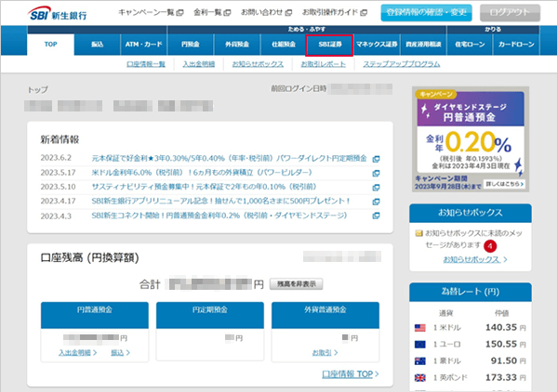This screenshot has width=558, height=392.
Task: Click external-window icon on 2023.4.17 news row
Action: coord(376,202)
